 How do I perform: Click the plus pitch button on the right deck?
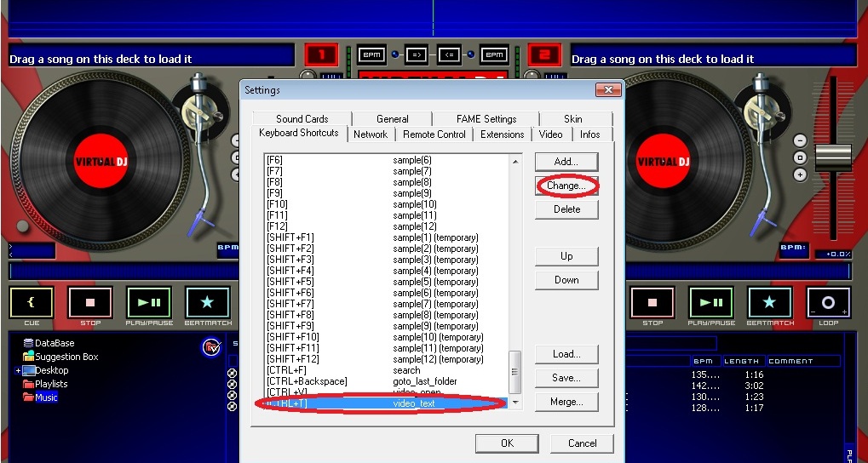[799, 174]
